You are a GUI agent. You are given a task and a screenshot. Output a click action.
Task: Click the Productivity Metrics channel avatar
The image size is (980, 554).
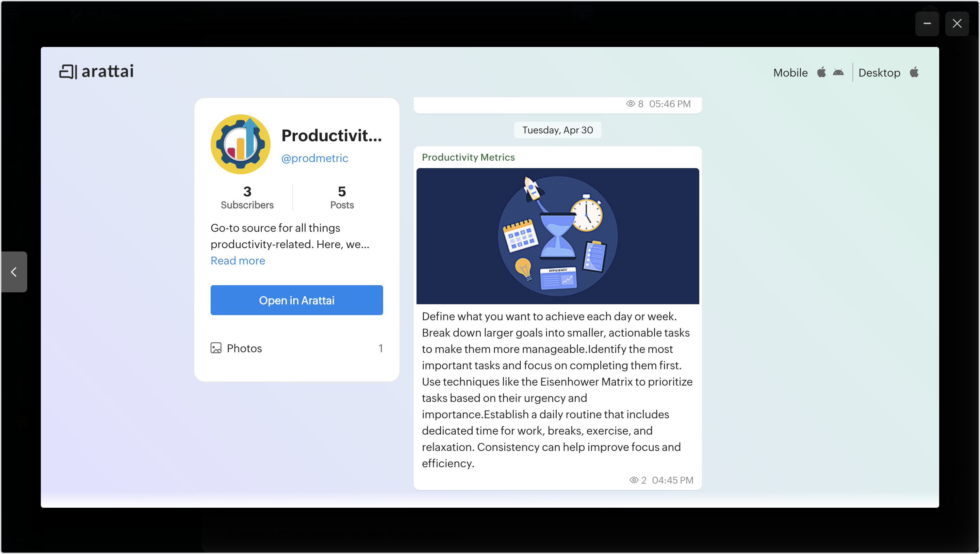pos(241,144)
